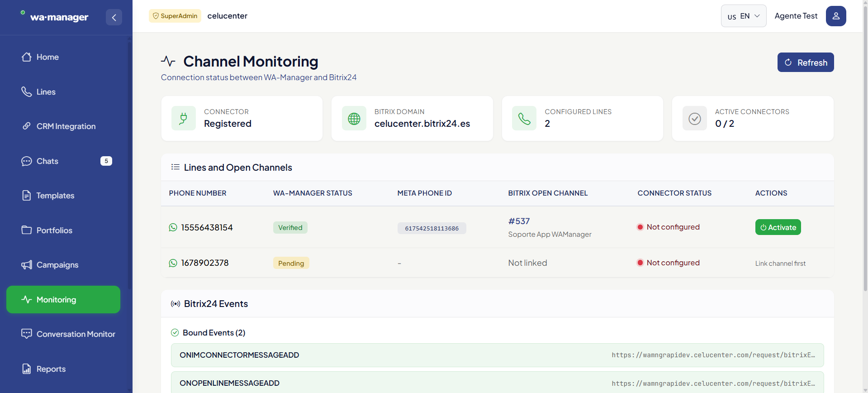Click the Connector Status column header
Image resolution: width=868 pixels, height=393 pixels.
674,193
